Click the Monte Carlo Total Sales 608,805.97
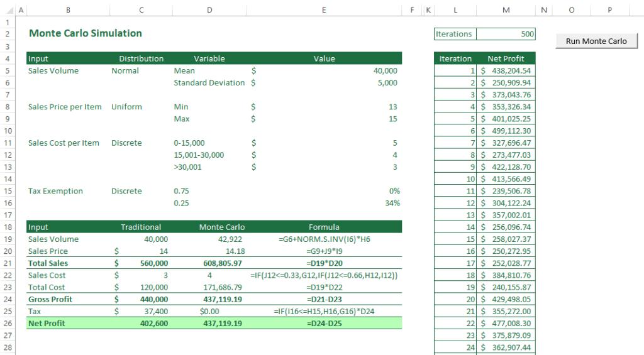The width and height of the screenshot is (644, 355). tap(209, 263)
